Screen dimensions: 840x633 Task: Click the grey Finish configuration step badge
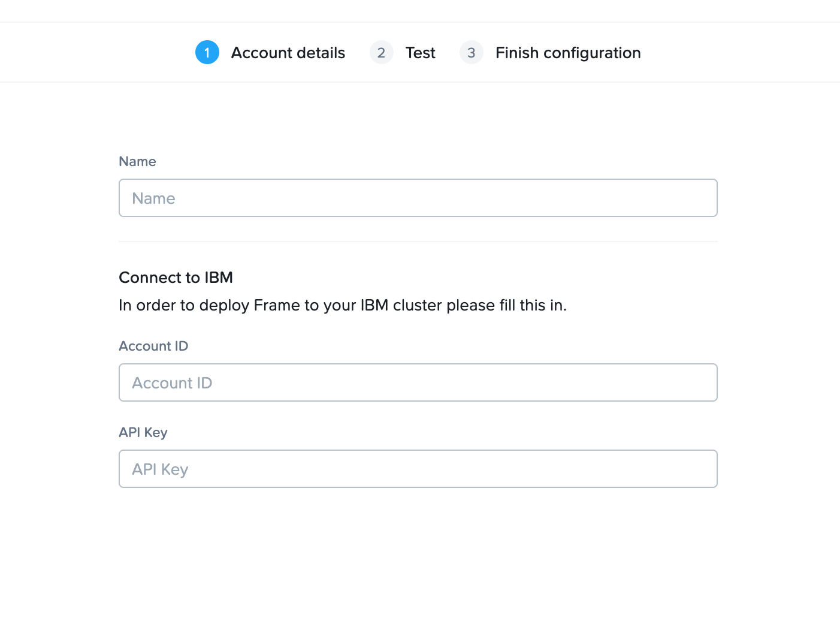[x=472, y=52]
